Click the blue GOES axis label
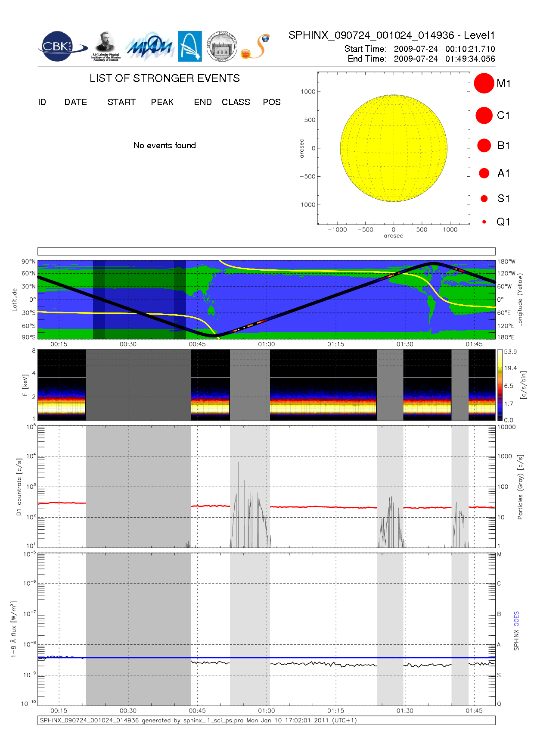Viewport: 534px width, 756px height. click(516, 619)
